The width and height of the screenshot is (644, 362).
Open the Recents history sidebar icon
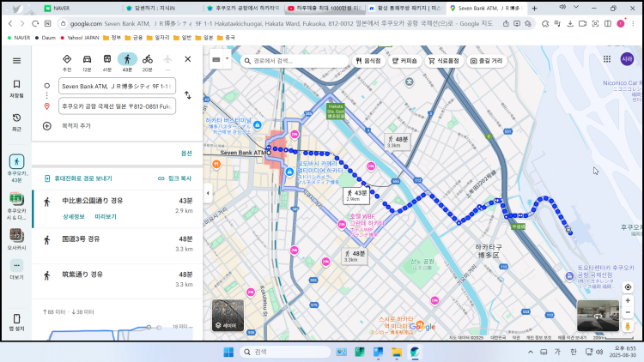[16, 122]
